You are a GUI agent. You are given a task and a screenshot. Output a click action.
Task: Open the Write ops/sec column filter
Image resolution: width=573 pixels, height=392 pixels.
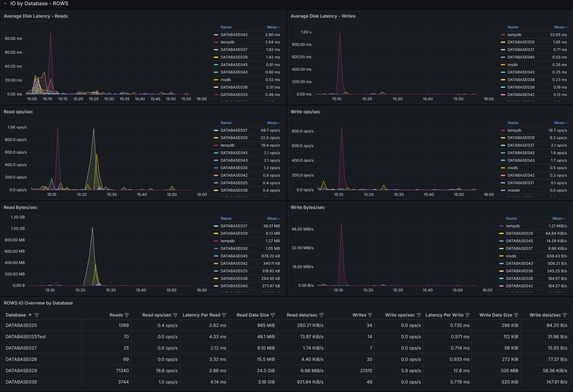click(x=419, y=315)
